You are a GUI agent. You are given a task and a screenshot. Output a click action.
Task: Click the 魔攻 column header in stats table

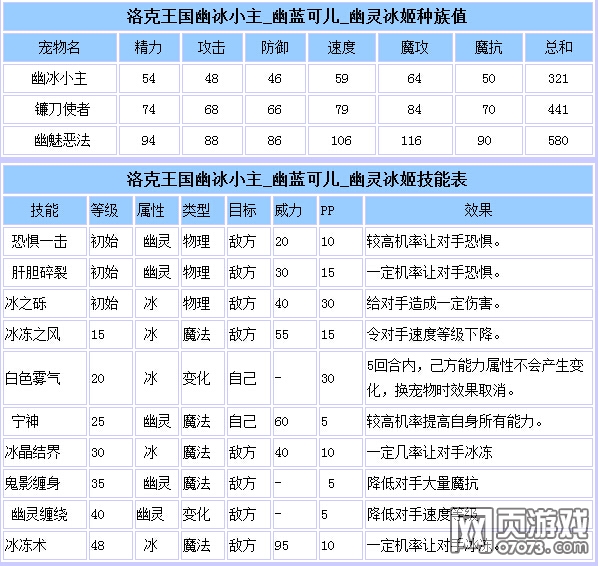pyautogui.click(x=414, y=48)
